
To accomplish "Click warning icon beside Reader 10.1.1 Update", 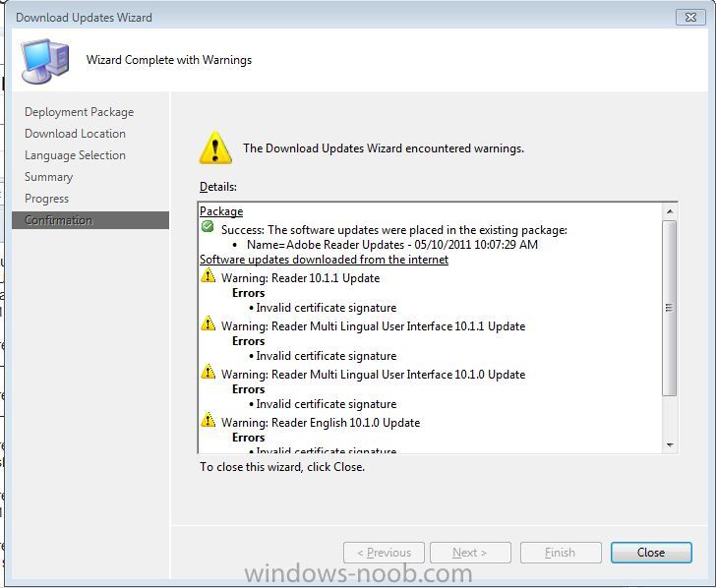I will [x=209, y=275].
